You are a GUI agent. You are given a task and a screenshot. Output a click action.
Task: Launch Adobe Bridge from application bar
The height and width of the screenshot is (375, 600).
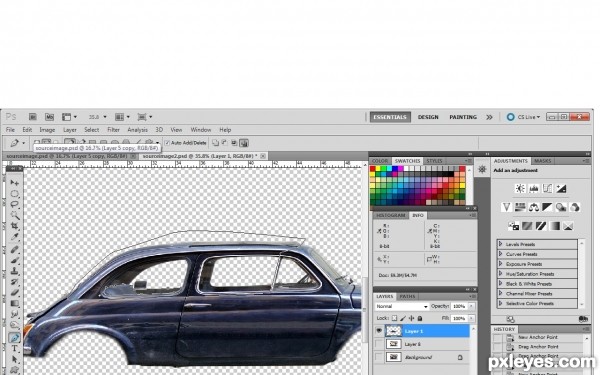pos(33,117)
